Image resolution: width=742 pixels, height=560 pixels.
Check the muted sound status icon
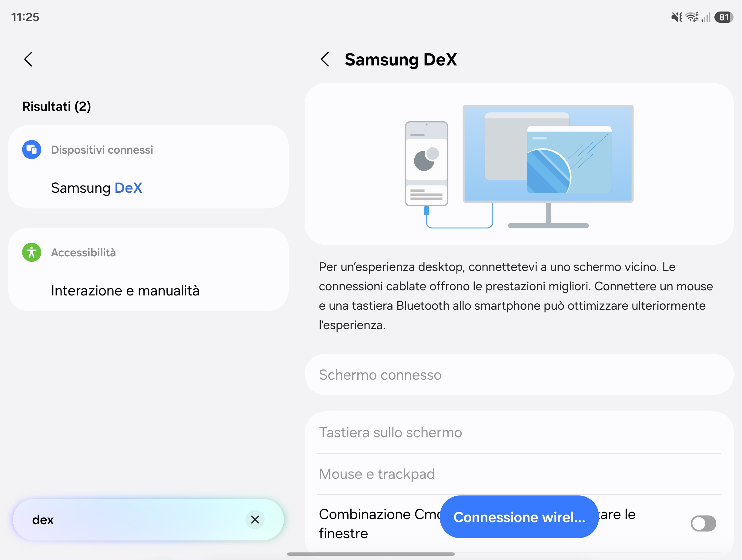(676, 17)
